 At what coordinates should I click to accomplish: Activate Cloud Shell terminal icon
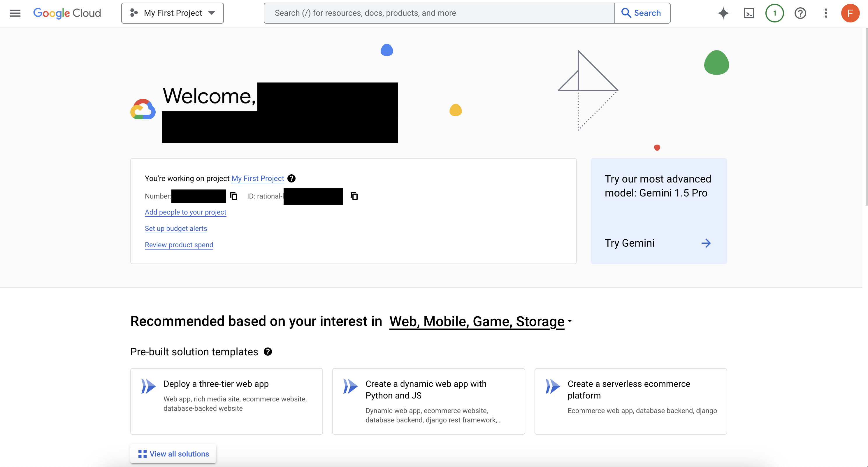[749, 13]
